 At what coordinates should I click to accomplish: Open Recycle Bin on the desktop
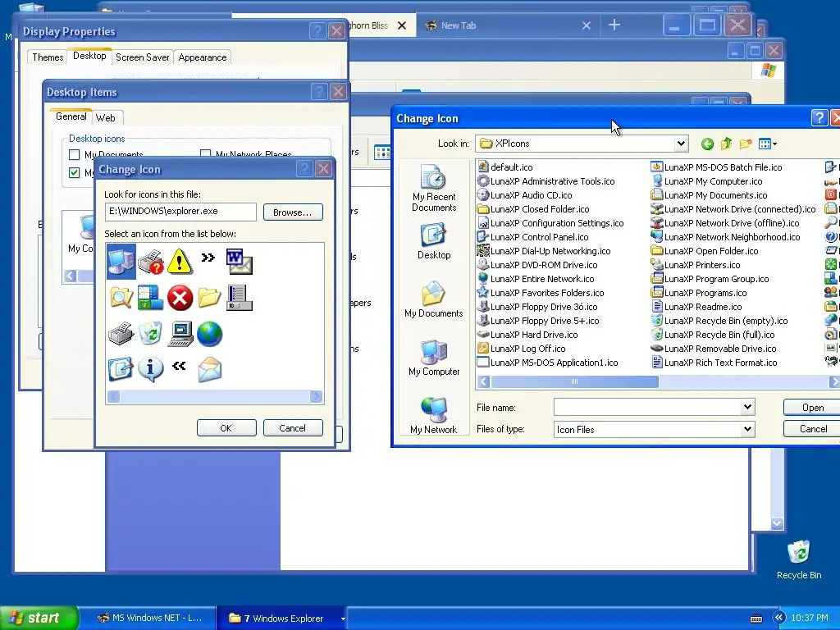tap(799, 559)
